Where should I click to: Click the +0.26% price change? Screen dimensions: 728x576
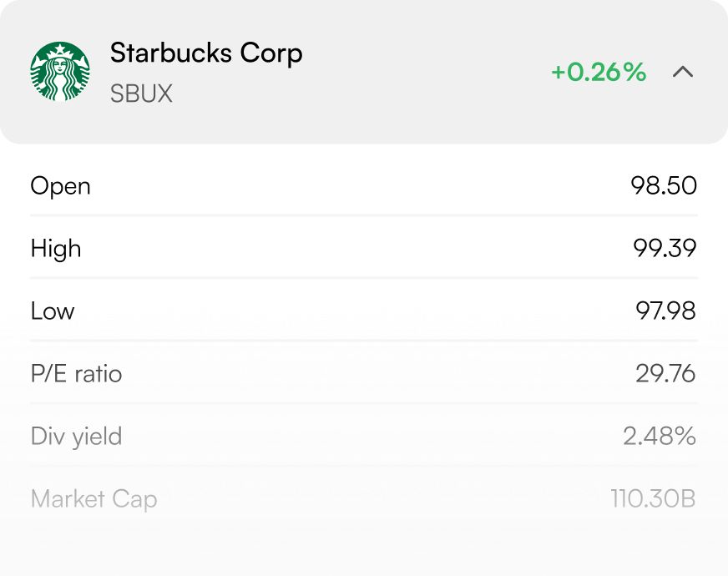pos(599,73)
